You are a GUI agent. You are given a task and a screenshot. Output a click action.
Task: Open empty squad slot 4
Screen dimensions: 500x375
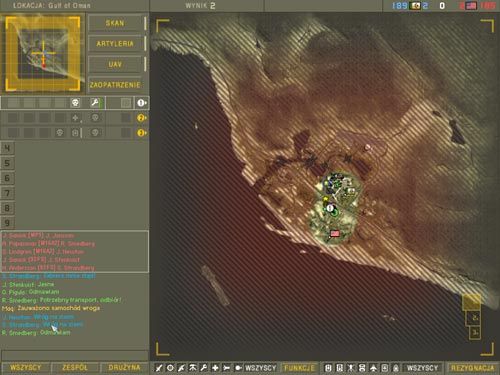[7, 148]
